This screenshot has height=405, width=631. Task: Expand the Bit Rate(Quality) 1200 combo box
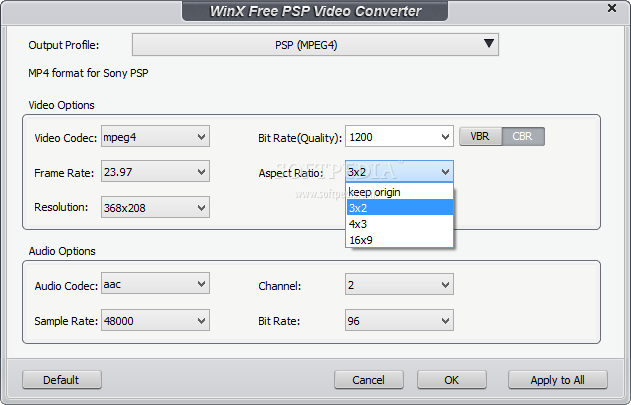[x=399, y=136]
